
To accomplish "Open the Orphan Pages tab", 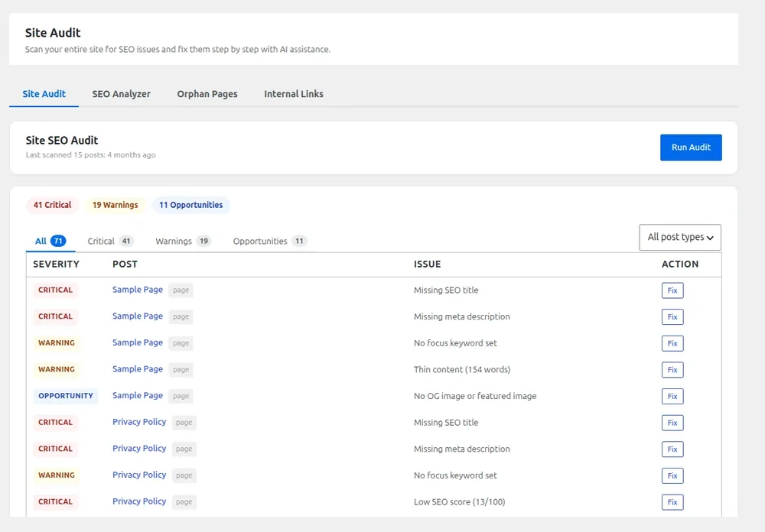I will coord(207,93).
